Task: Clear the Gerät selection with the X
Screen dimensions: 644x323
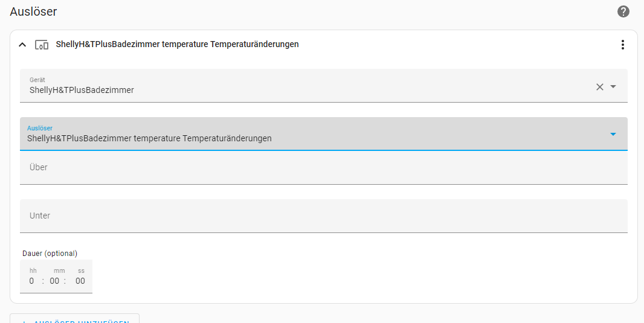Action: pyautogui.click(x=600, y=87)
